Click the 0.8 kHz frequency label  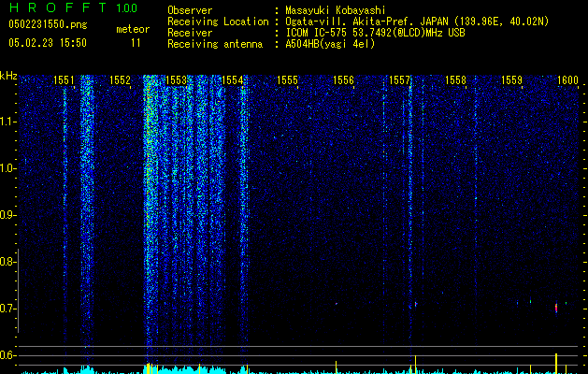click(x=7, y=262)
